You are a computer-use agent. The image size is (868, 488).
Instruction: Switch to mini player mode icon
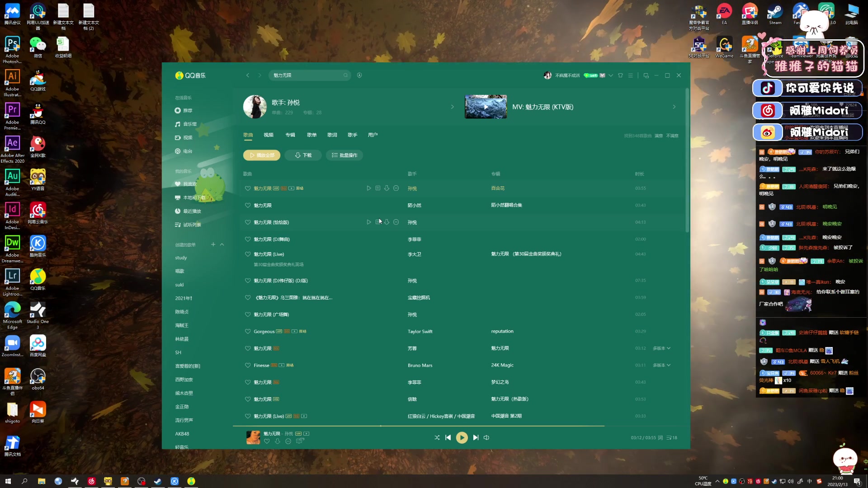[646, 75]
